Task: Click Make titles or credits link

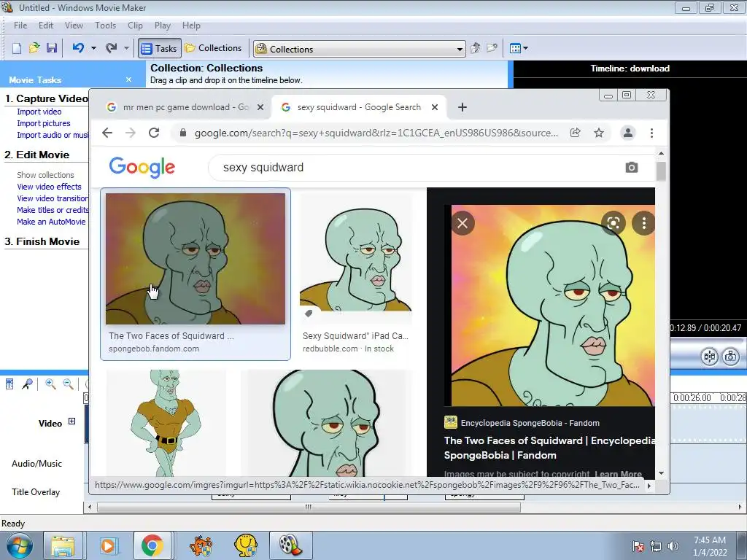Action: pyautogui.click(x=53, y=210)
